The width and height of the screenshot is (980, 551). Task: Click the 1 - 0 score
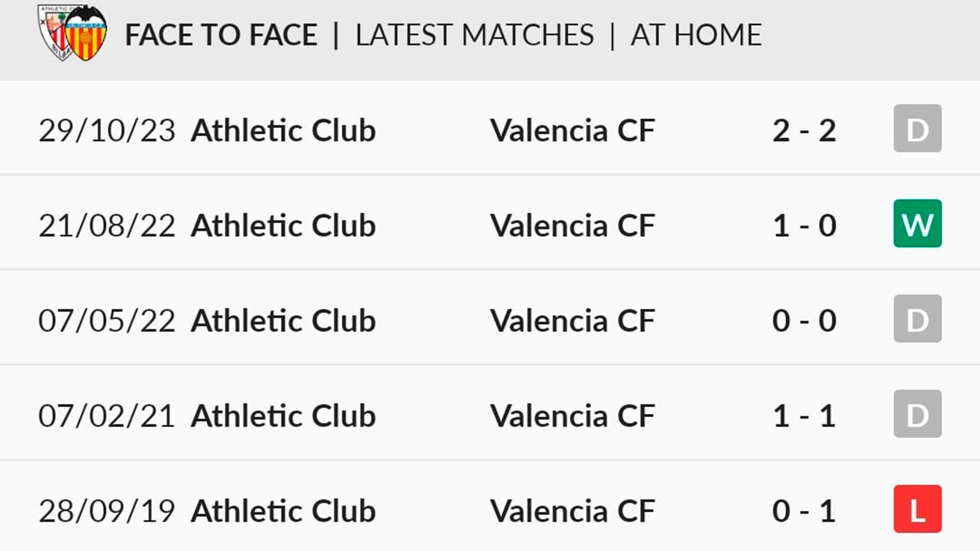coord(804,226)
